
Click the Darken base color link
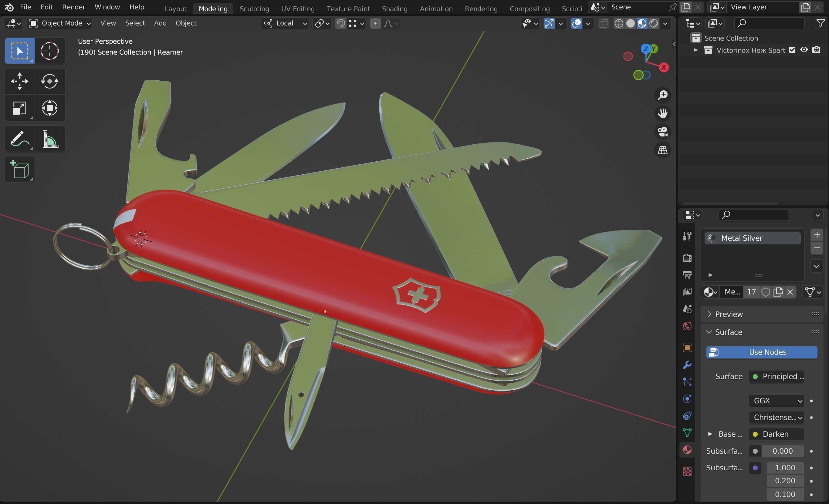(777, 434)
